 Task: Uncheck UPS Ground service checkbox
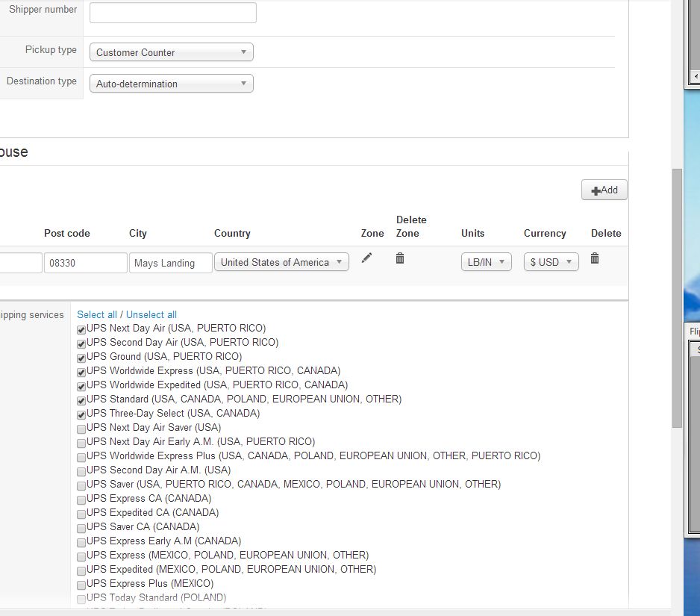coord(81,358)
